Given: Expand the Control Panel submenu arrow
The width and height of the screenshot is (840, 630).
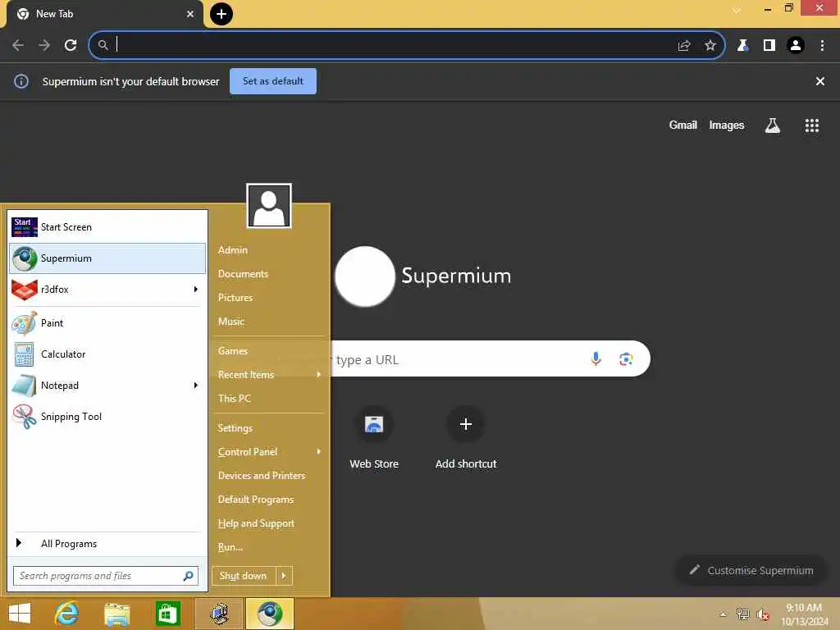Looking at the screenshot, I should click(319, 452).
